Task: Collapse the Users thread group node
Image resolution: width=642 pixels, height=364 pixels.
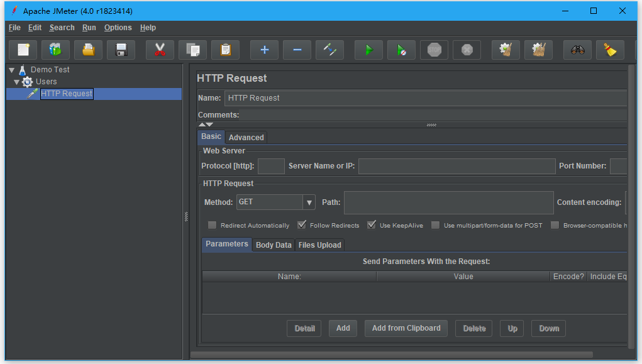Action: pos(17,82)
